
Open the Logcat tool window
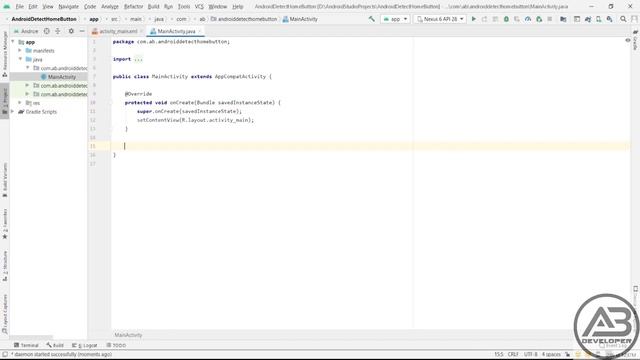85,345
